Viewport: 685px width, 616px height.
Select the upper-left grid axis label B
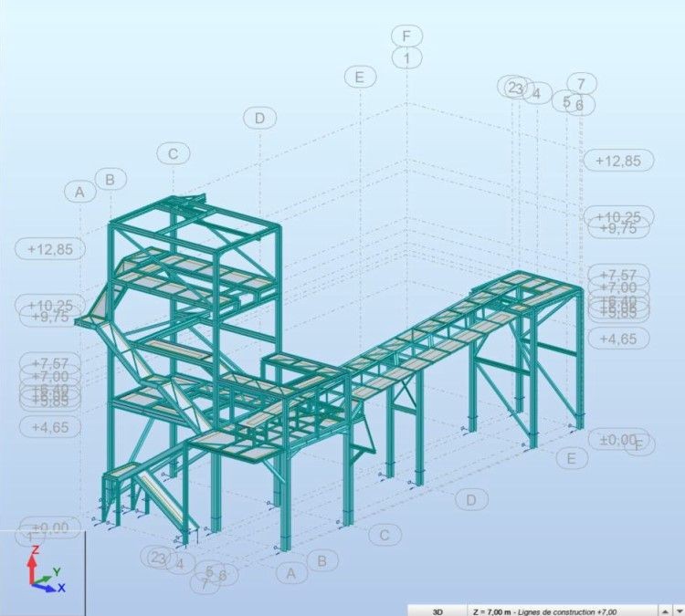111,179
